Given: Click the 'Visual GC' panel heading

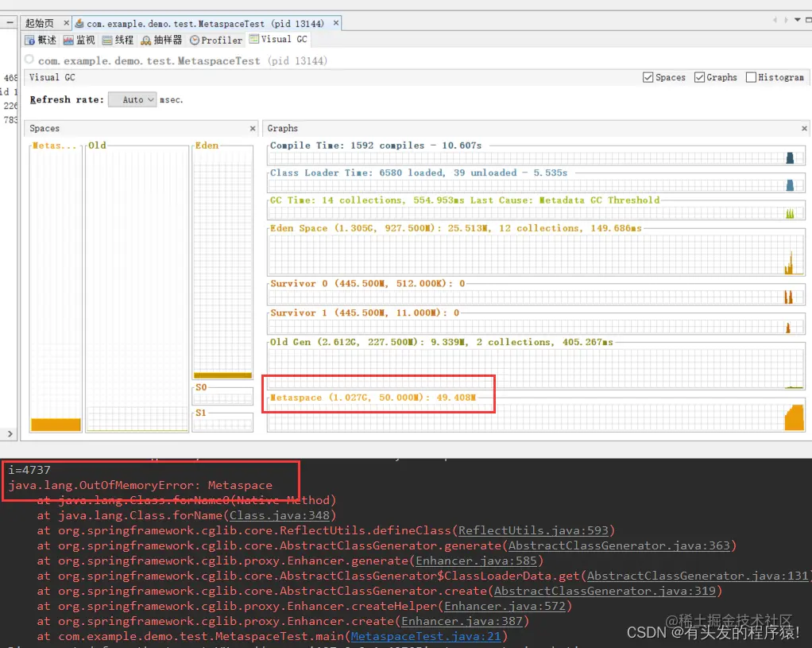Looking at the screenshot, I should (x=52, y=77).
